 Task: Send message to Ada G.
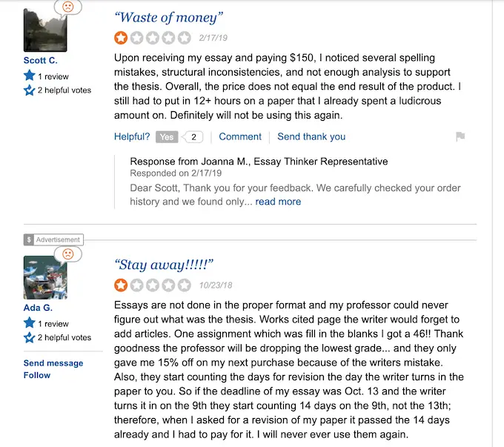[53, 363]
